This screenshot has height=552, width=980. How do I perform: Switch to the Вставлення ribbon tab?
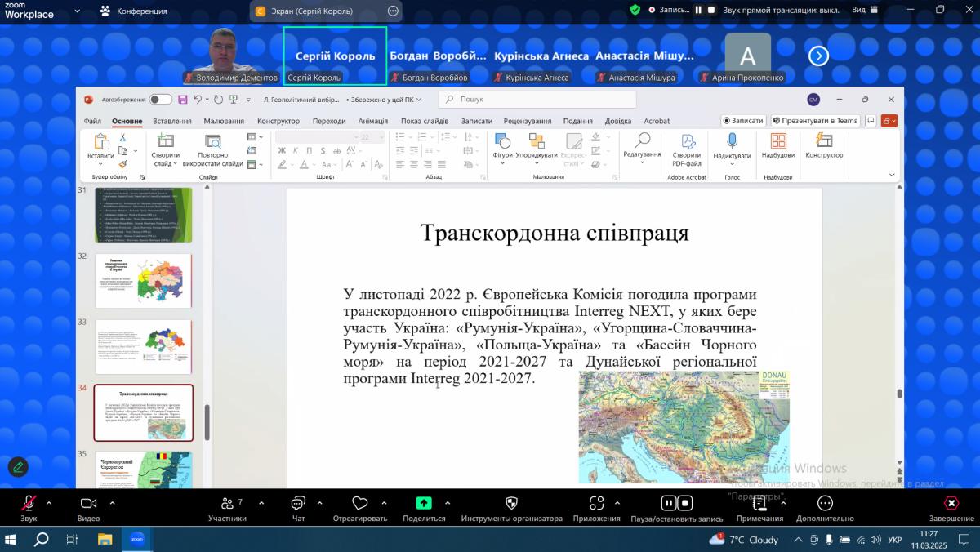click(x=171, y=121)
